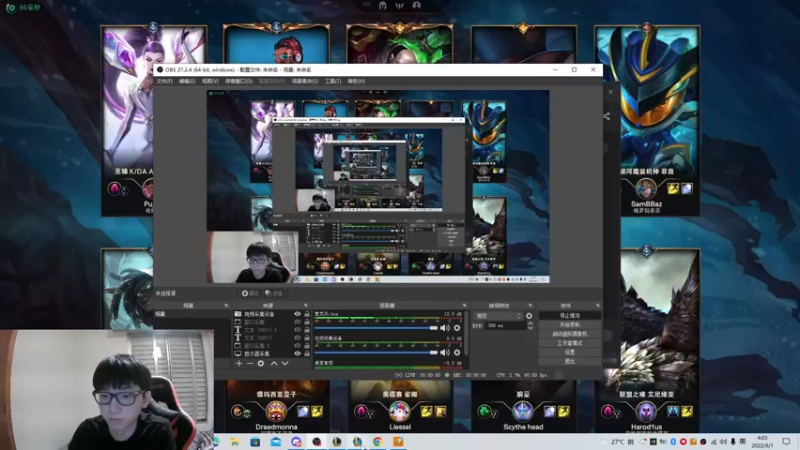
Task: Open source 滤镜 button on toolbar
Action: point(274,293)
